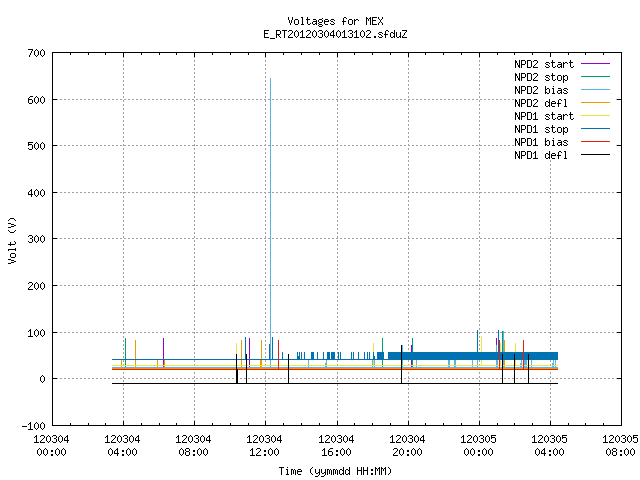This screenshot has height=480, width=640.
Task: Click the x-axis tick '120304 20:00'
Action: pyautogui.click(x=407, y=446)
